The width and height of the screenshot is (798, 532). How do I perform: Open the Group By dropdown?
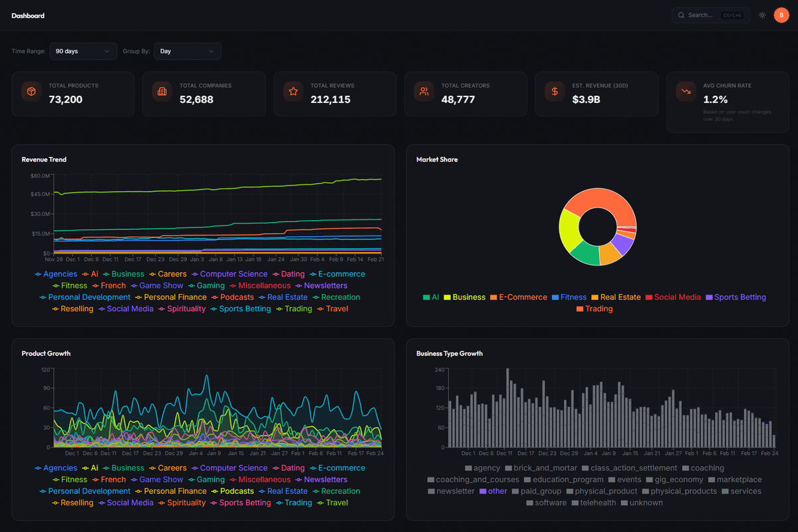(188, 51)
